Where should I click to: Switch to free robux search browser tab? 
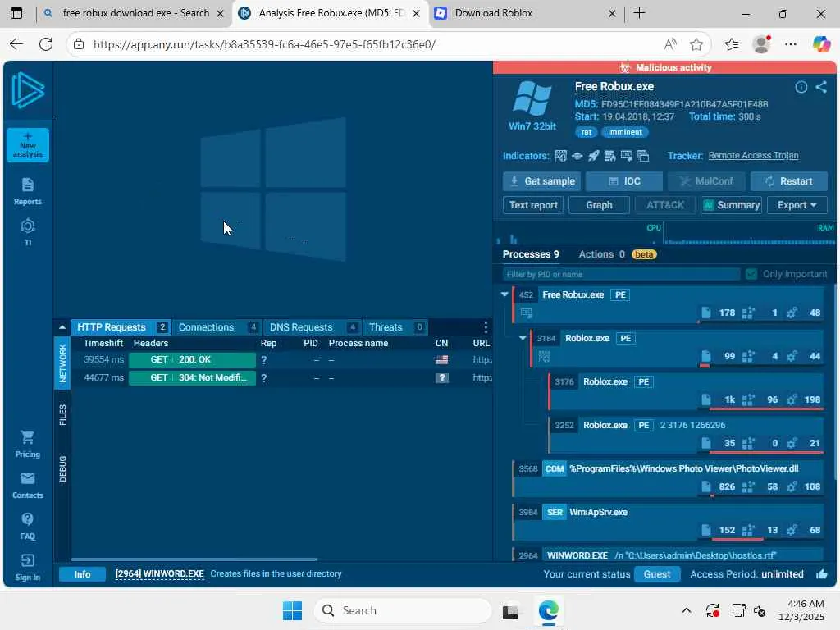pos(135,13)
